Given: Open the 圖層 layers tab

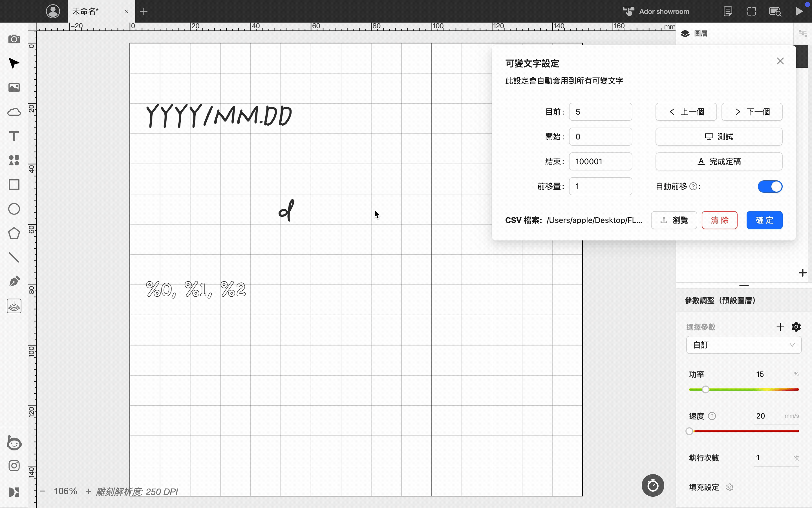Looking at the screenshot, I should (x=694, y=34).
